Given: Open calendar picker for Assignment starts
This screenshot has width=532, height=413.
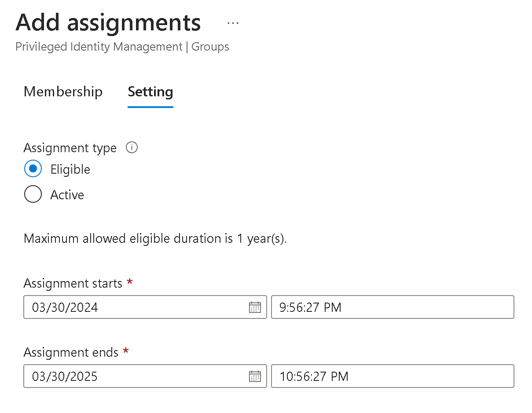Looking at the screenshot, I should pos(255,307).
